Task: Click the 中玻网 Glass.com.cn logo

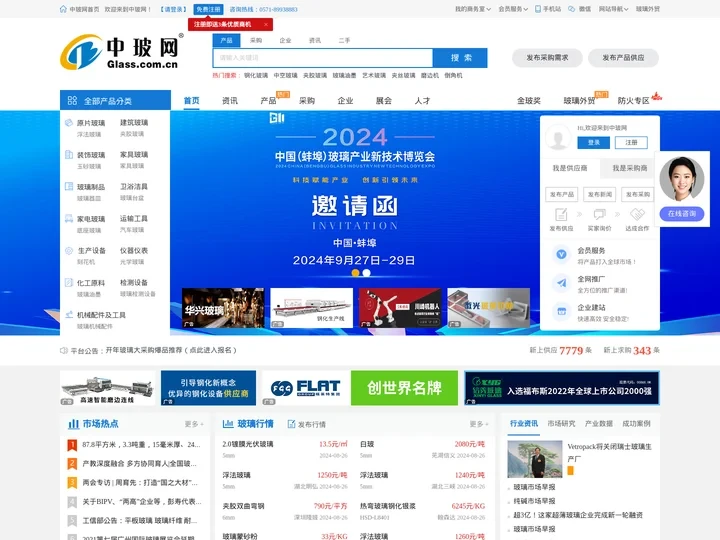Action: click(122, 51)
